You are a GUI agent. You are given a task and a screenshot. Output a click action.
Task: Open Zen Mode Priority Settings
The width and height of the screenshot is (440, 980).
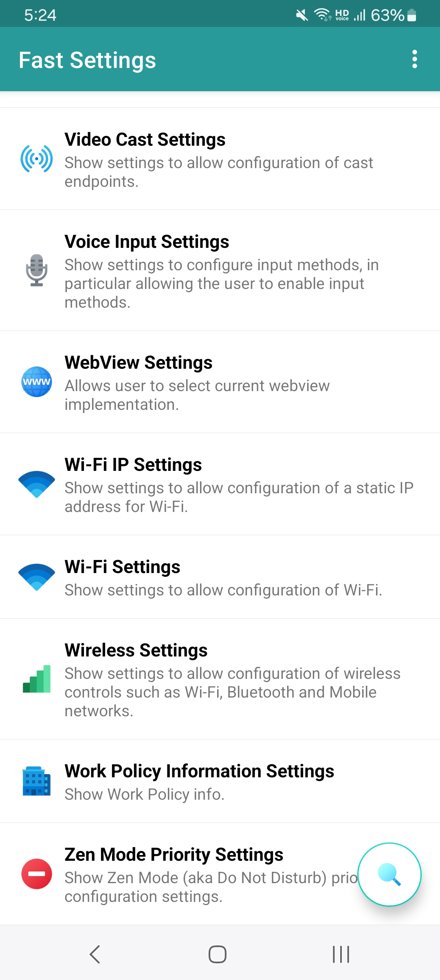(174, 855)
